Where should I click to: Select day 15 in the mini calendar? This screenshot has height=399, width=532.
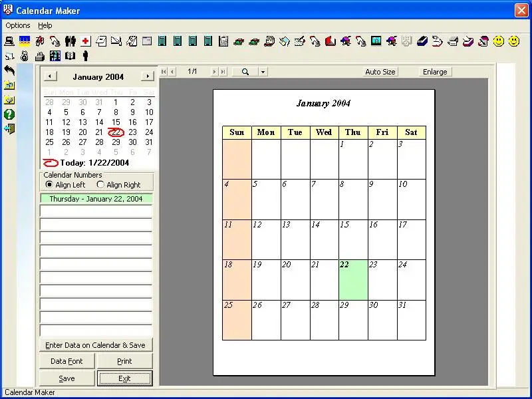[x=116, y=122]
